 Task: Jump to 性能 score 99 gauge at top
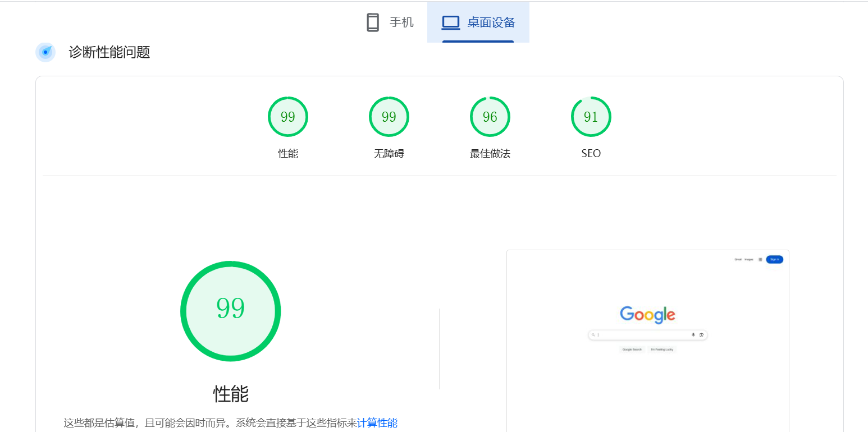pos(288,117)
